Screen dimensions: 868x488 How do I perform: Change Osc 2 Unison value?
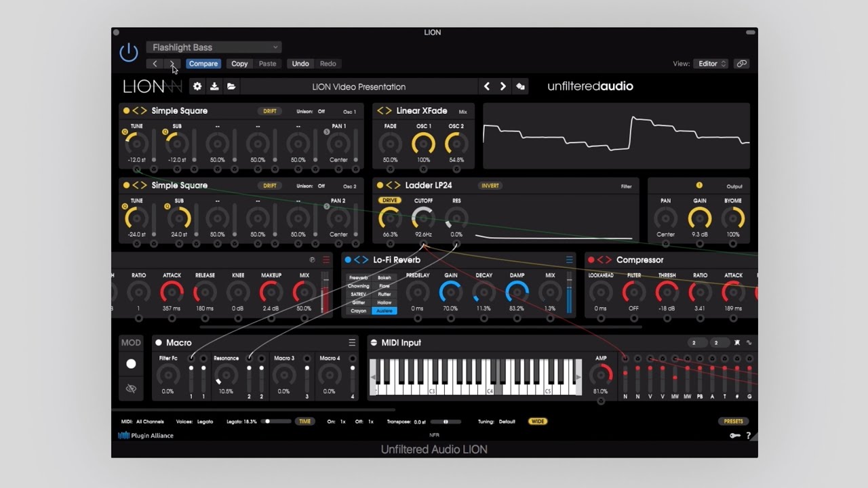[321, 186]
